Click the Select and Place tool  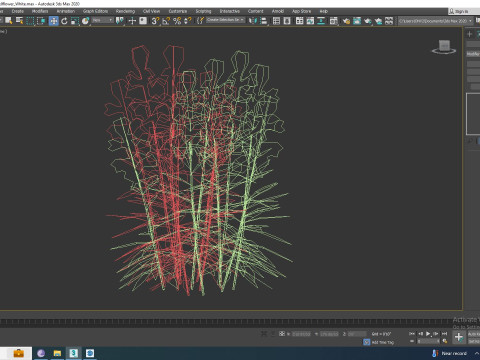click(x=85, y=21)
